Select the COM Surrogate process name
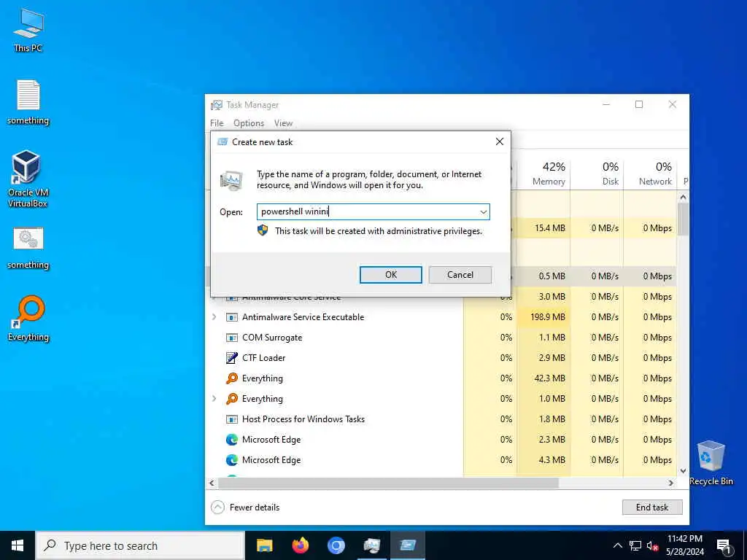 click(x=272, y=338)
